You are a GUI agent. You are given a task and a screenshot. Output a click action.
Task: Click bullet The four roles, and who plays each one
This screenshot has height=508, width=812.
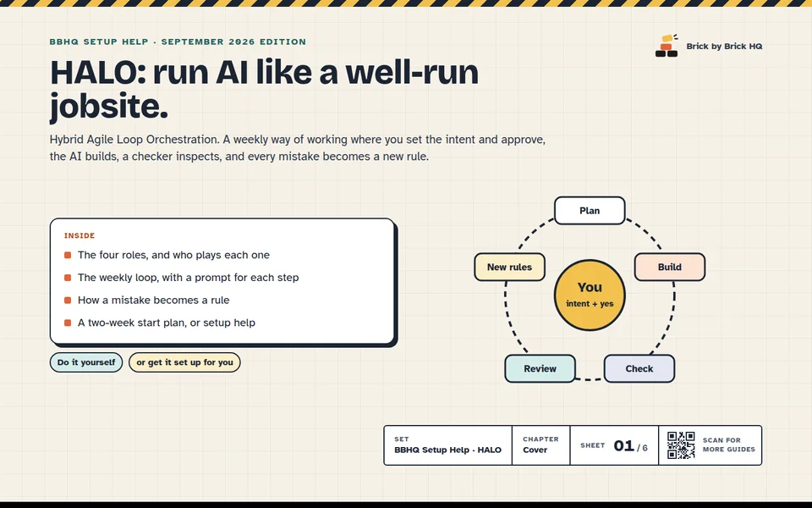click(173, 255)
